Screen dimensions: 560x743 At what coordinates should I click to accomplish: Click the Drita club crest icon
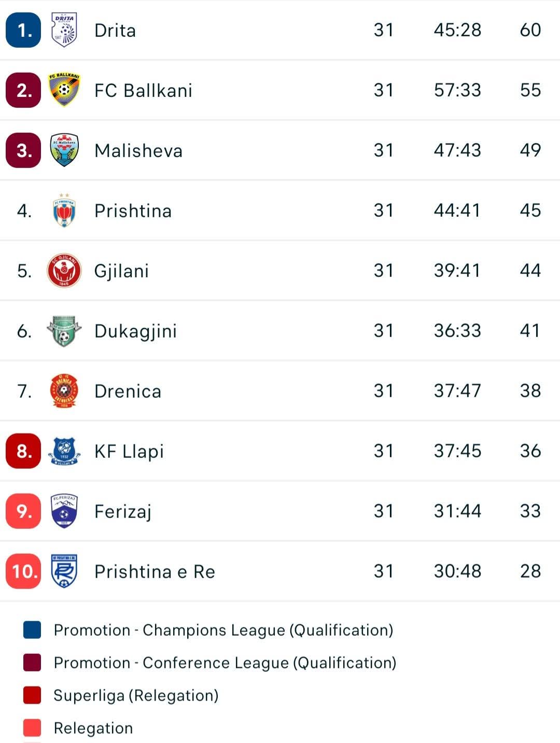(x=64, y=30)
